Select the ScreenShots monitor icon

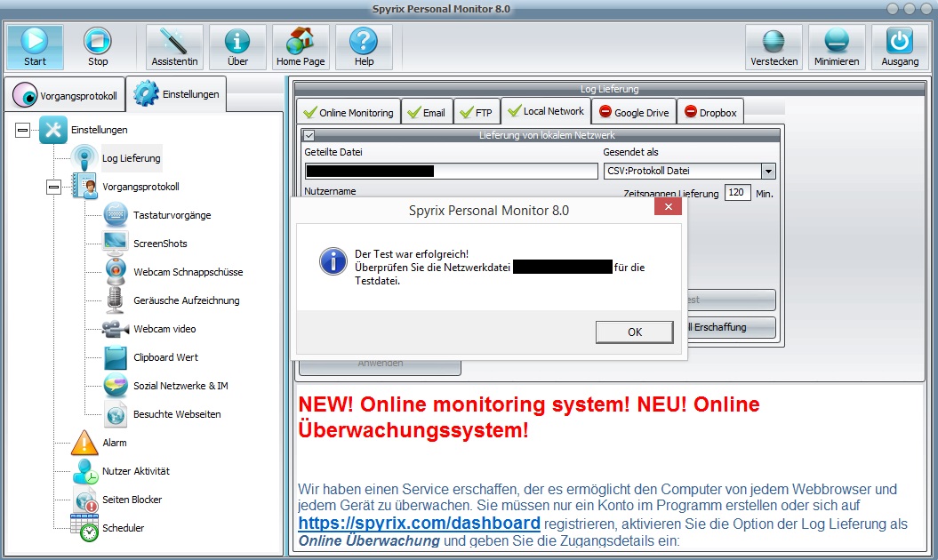click(116, 244)
